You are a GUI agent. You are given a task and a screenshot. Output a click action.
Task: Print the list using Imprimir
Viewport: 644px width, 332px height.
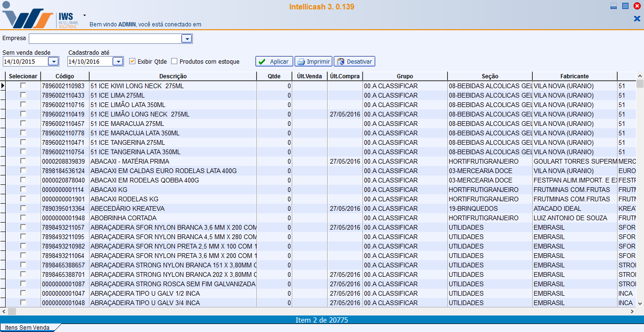point(314,61)
